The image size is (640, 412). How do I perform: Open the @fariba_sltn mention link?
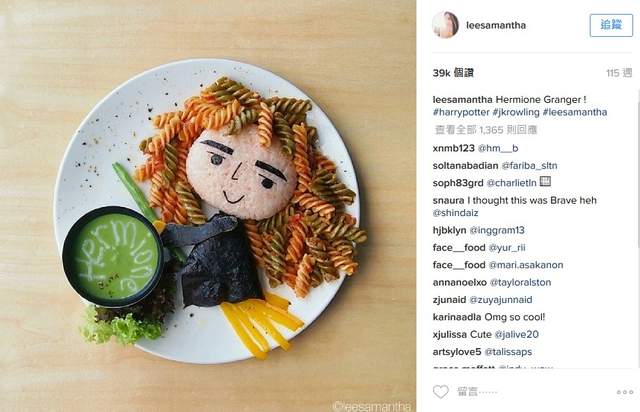529,166
